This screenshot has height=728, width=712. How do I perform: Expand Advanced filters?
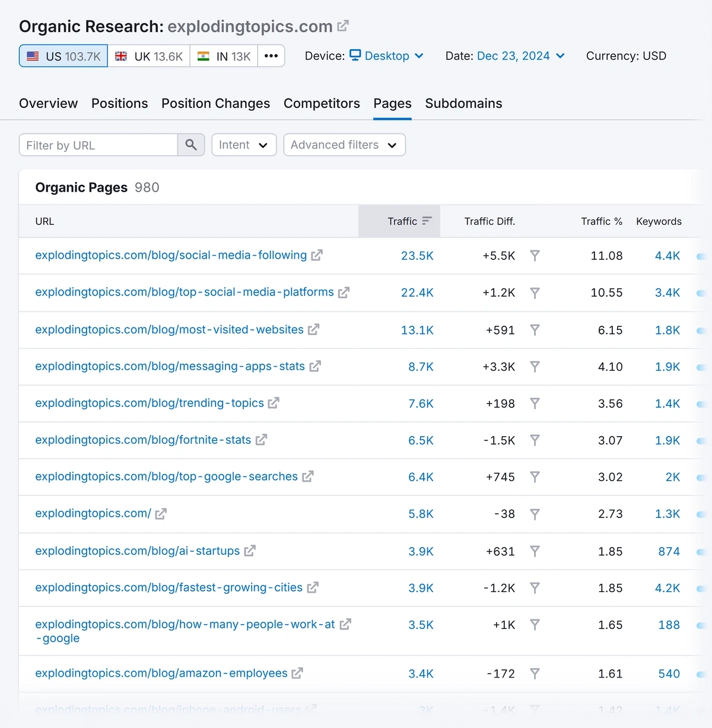[344, 144]
